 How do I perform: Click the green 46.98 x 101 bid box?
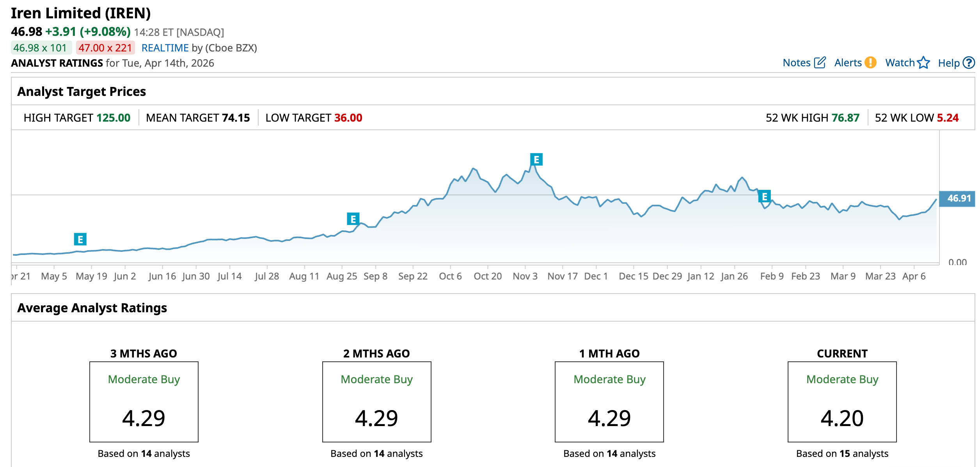click(x=41, y=48)
